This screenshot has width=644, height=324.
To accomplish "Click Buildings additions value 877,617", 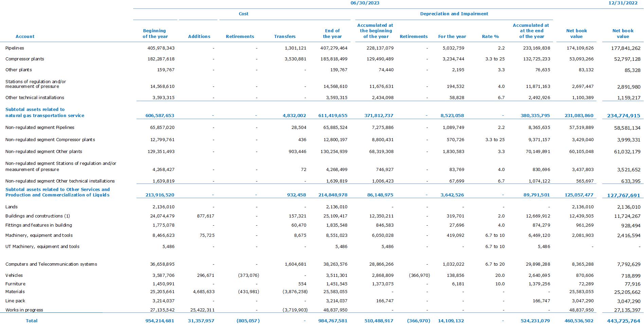I will point(205,216).
